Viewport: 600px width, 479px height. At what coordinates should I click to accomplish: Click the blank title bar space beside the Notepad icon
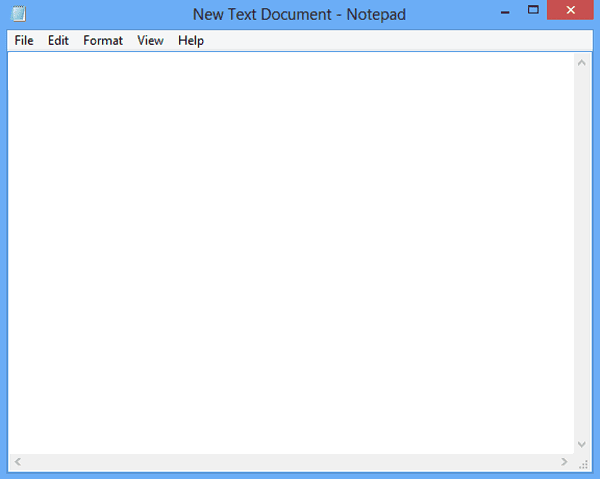click(100, 14)
